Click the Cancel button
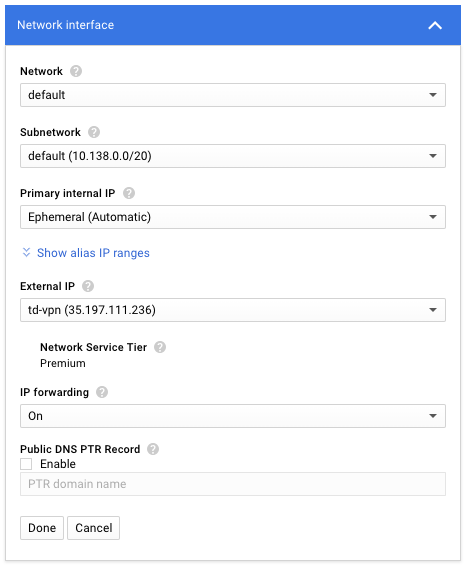 tap(94, 528)
